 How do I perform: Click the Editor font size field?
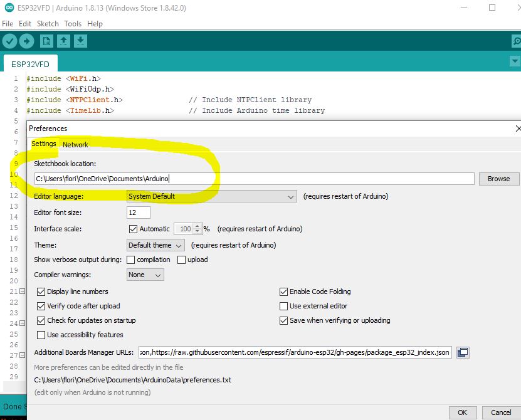point(138,213)
